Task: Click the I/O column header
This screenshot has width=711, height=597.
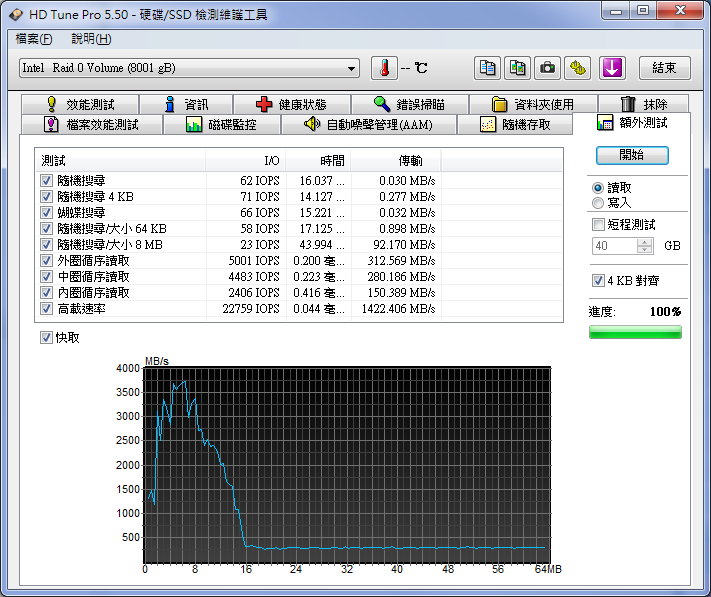Action: pyautogui.click(x=246, y=160)
